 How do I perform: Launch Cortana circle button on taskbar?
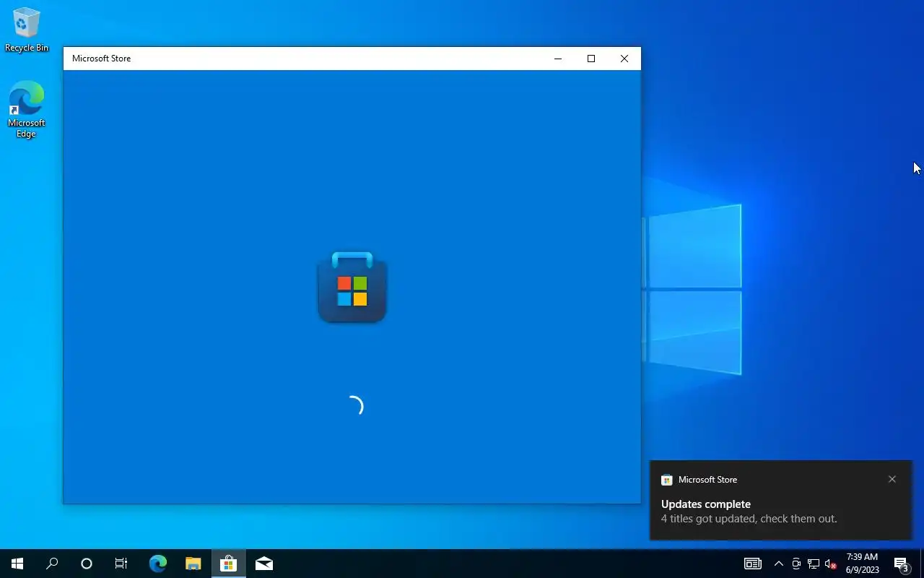pos(87,564)
